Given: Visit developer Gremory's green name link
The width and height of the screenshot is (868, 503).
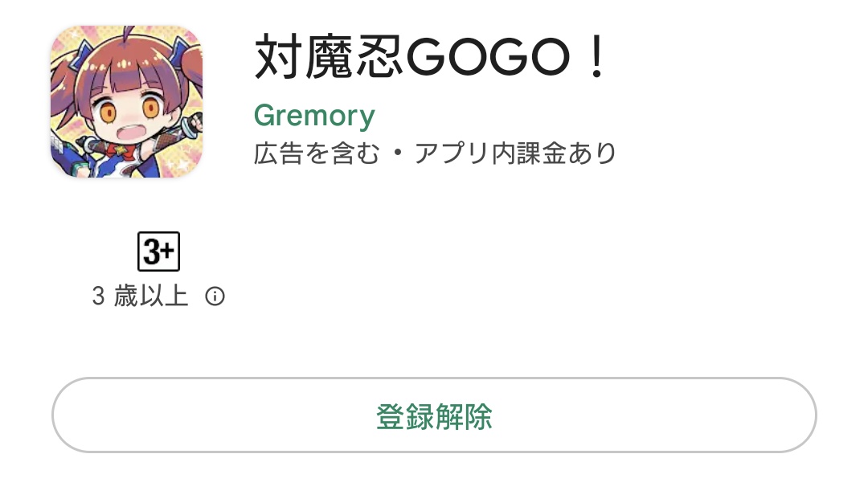Looking at the screenshot, I should [314, 116].
